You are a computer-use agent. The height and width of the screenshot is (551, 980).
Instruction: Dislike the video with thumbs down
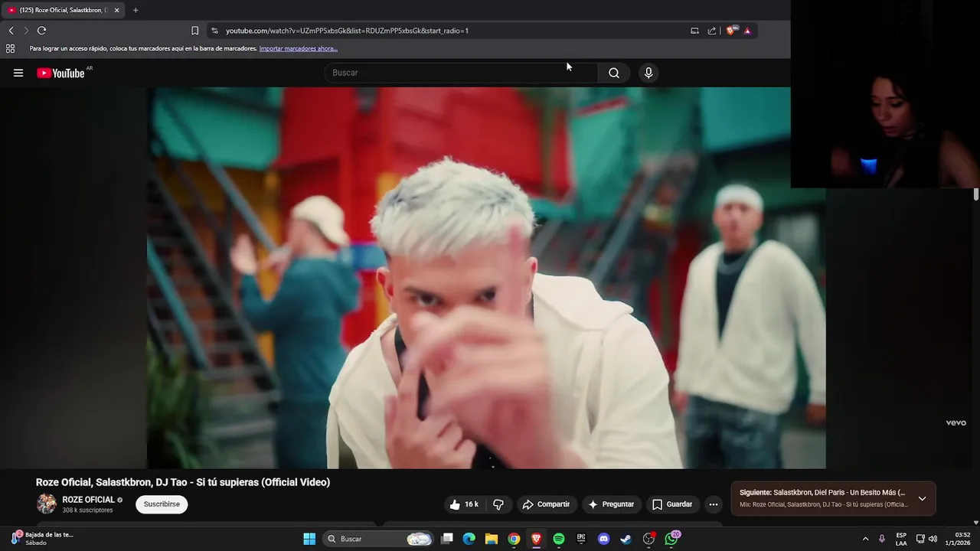pos(498,504)
